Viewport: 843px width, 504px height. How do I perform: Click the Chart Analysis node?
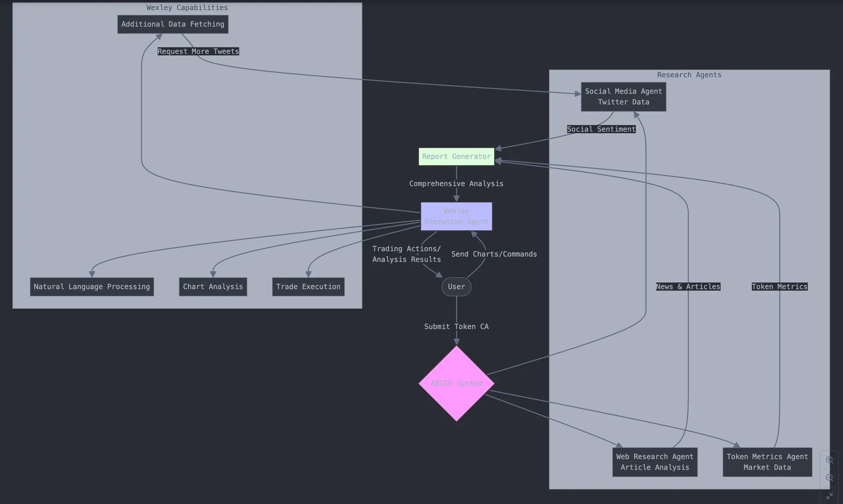213,287
